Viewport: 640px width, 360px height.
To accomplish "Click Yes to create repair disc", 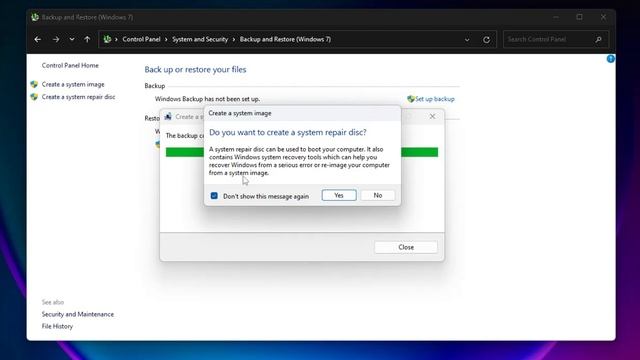I will (339, 196).
